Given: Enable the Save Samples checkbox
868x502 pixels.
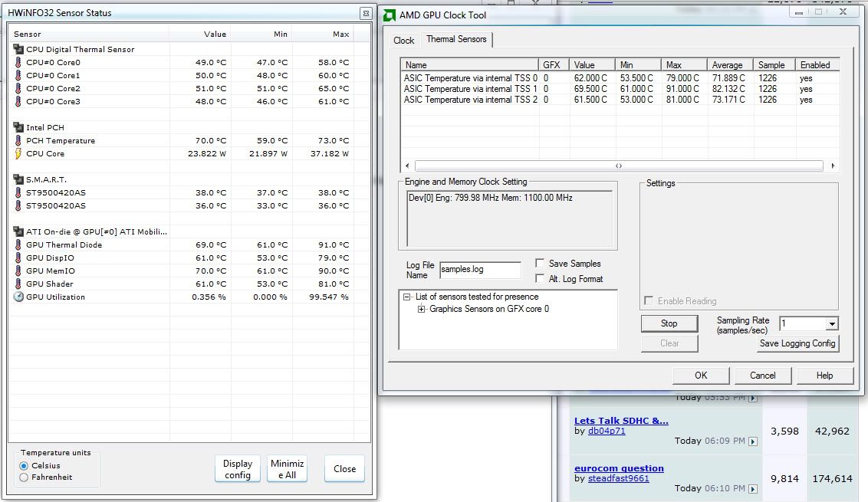Looking at the screenshot, I should click(540, 263).
